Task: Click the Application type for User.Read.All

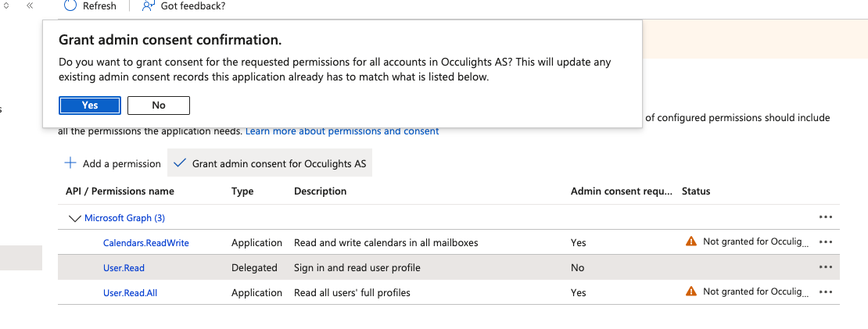Action: tap(256, 292)
